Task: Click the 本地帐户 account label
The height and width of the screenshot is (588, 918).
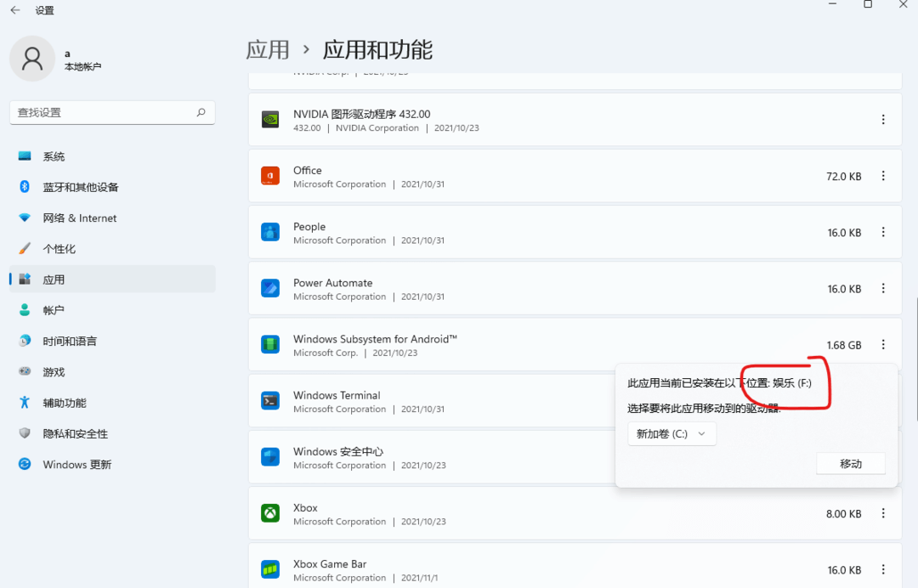Action: pos(82,66)
